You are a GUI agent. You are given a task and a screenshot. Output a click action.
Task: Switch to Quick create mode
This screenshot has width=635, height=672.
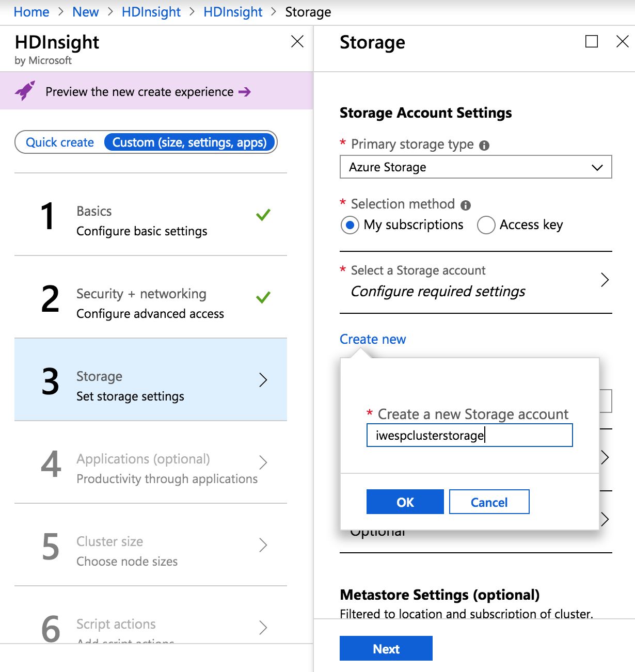[x=60, y=142]
